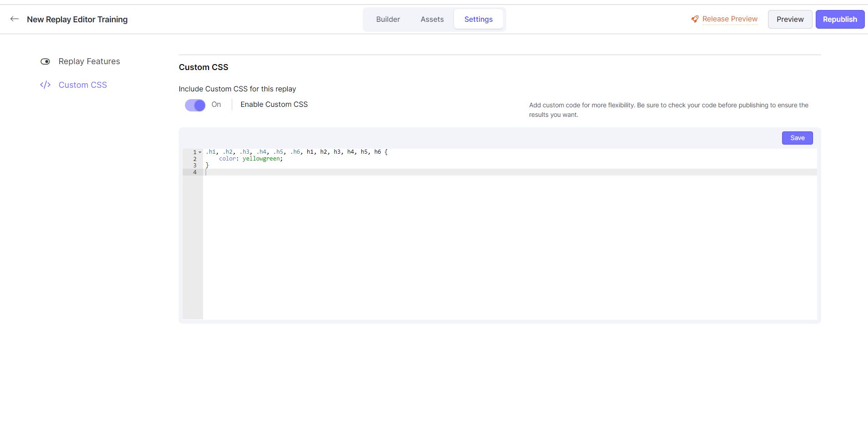This screenshot has height=427, width=868.
Task: Collapse the CSS rule fold arrow on line 1
Action: pyautogui.click(x=200, y=152)
